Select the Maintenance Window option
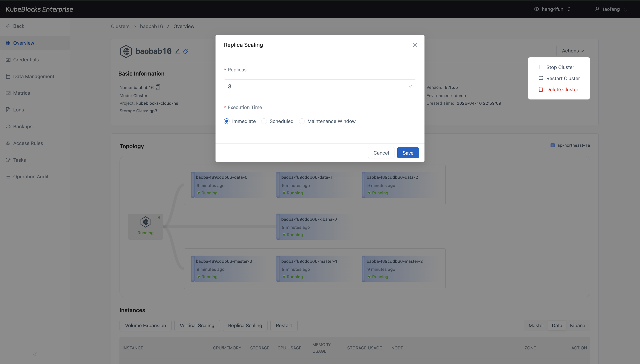The height and width of the screenshot is (364, 640). tap(302, 121)
